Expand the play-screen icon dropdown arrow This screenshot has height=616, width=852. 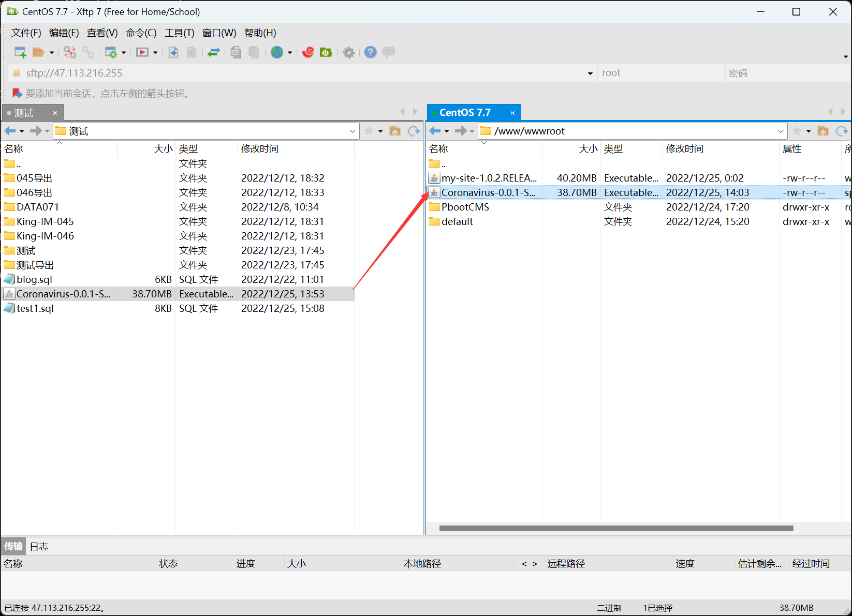pyautogui.click(x=155, y=53)
